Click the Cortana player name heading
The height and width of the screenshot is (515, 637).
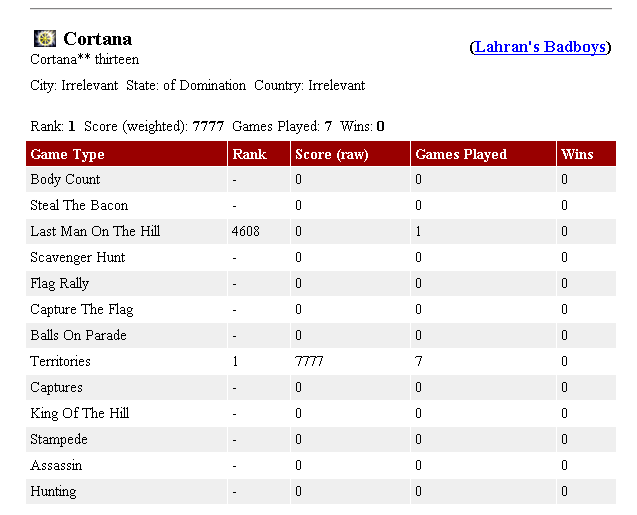coord(97,39)
